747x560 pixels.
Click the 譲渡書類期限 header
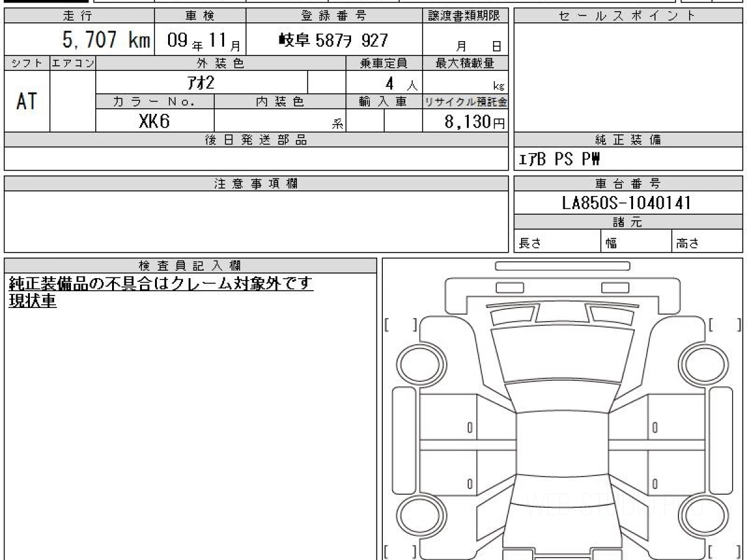[x=465, y=16]
